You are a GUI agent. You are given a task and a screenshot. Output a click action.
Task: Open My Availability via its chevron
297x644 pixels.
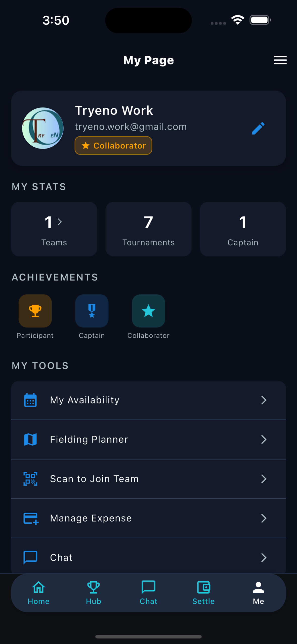point(264,400)
